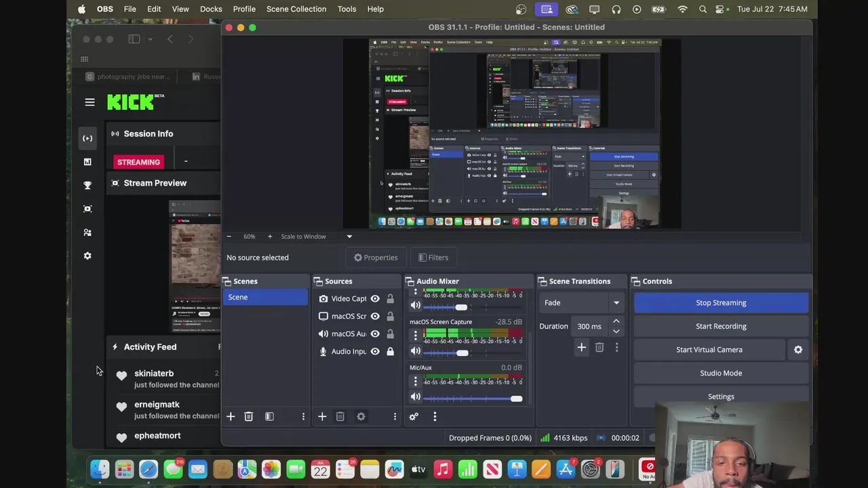Click Kick sidebar trophy achievements icon
The height and width of the screenshot is (488, 868).
(x=87, y=185)
